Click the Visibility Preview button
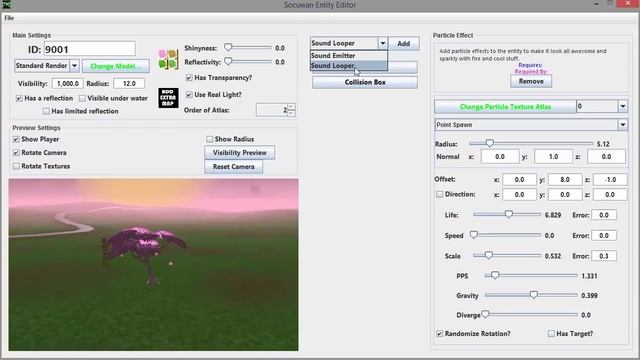 point(240,153)
